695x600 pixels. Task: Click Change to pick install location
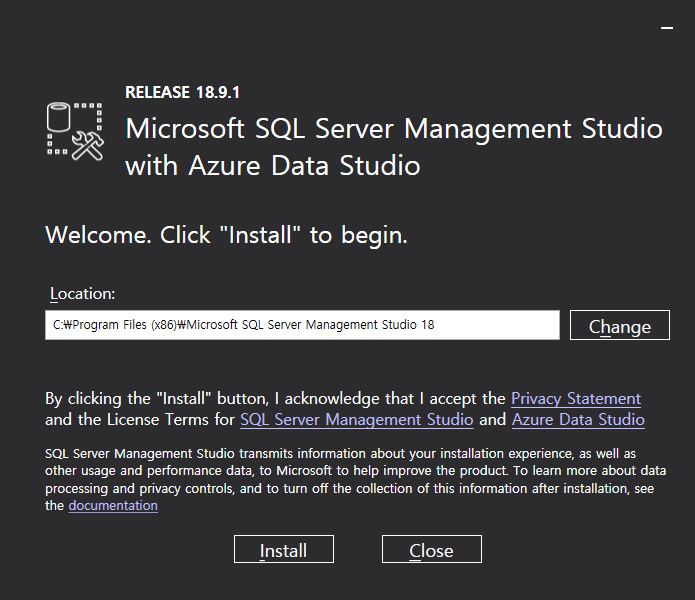[620, 325]
